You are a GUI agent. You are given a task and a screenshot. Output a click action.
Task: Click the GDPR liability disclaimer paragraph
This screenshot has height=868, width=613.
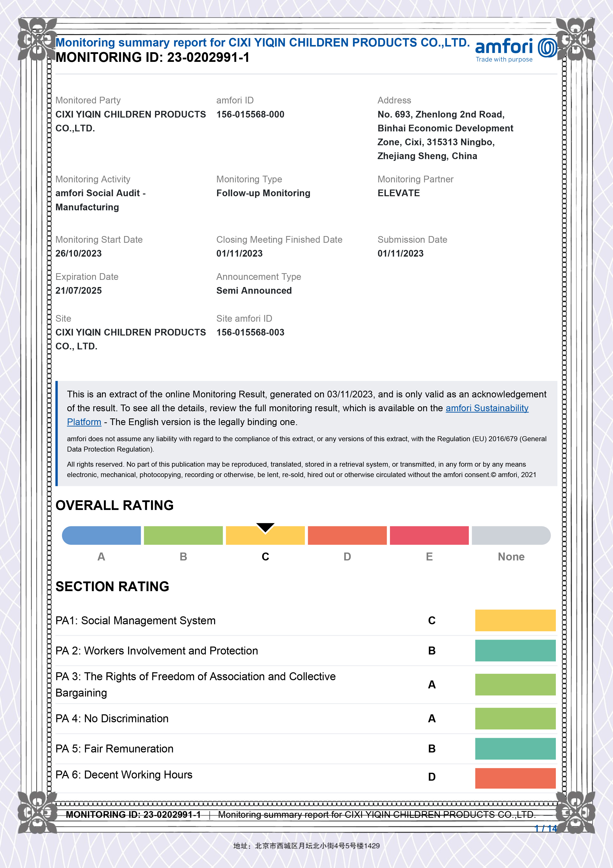point(307,444)
